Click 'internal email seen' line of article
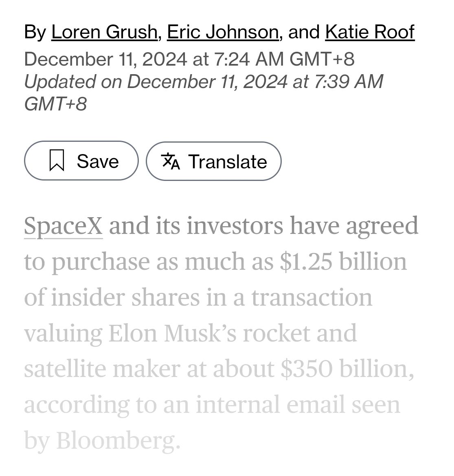Screen dimensions: 454x476 click(x=298, y=404)
